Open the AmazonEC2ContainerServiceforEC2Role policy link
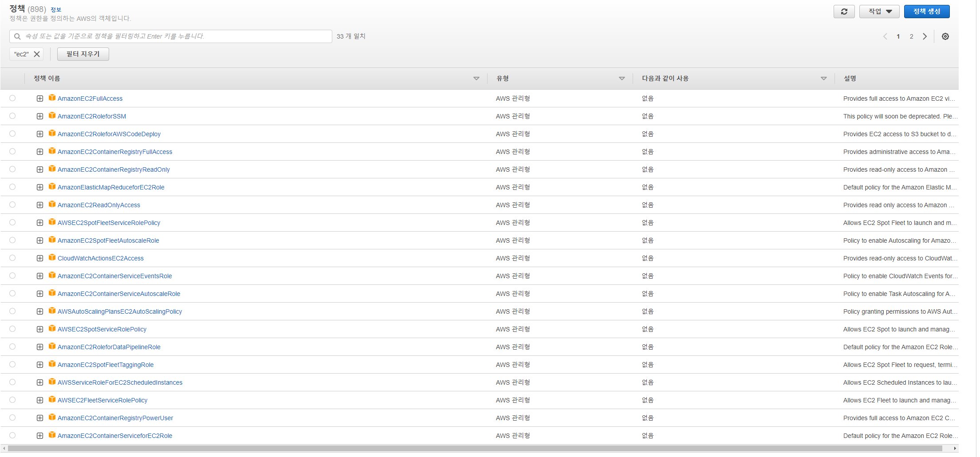 pos(115,436)
